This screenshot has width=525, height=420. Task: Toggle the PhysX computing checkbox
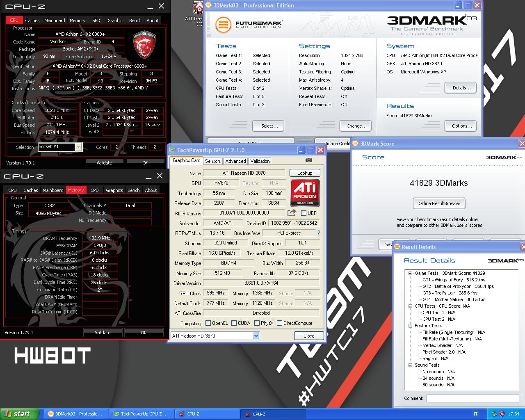pos(257,323)
